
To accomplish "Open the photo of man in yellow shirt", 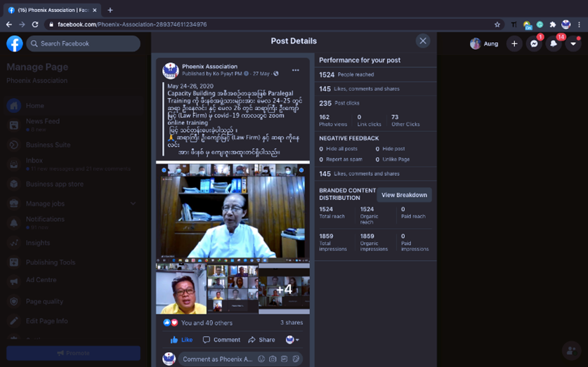I will (x=181, y=288).
